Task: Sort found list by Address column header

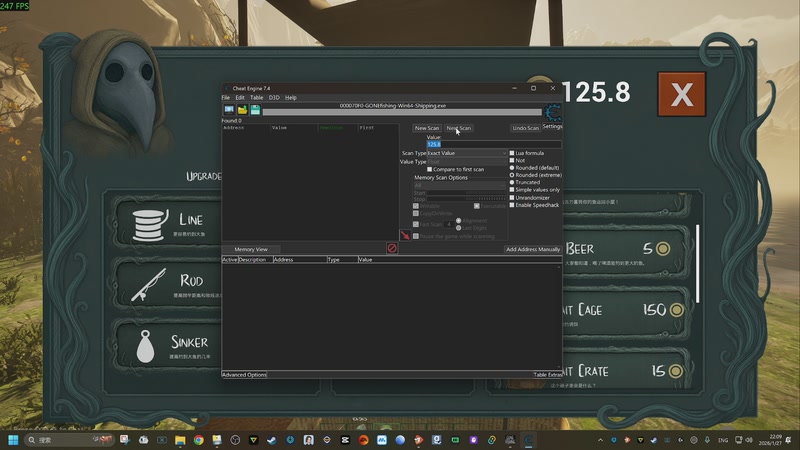Action: [x=246, y=128]
